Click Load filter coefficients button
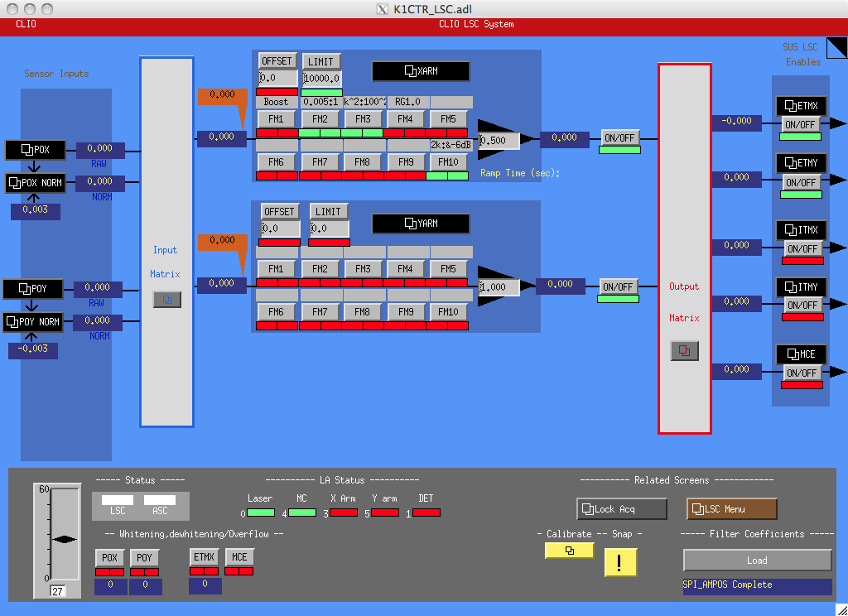 [757, 561]
